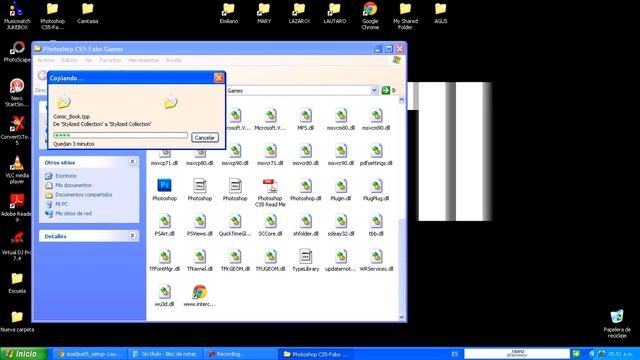
Task: Select the msvcr71.dll file
Action: (x=270, y=155)
